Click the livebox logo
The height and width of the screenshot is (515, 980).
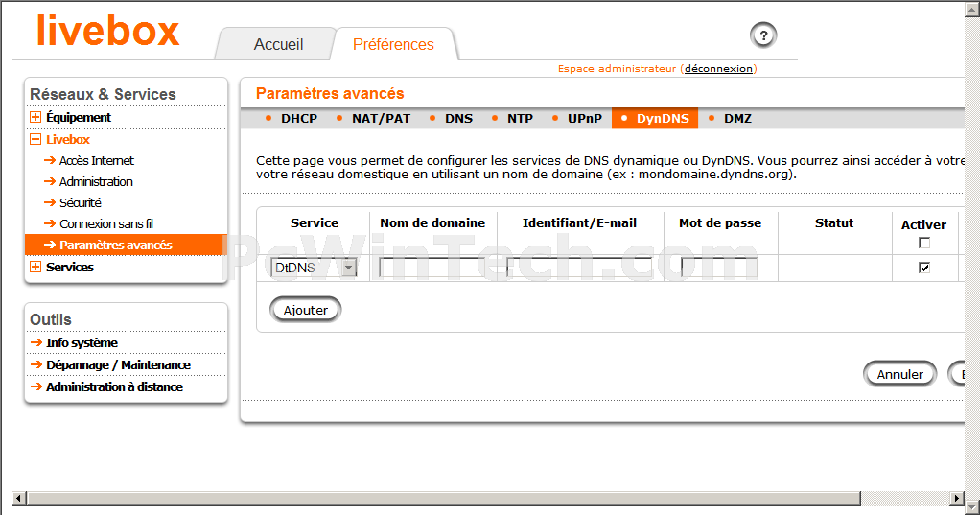[108, 31]
